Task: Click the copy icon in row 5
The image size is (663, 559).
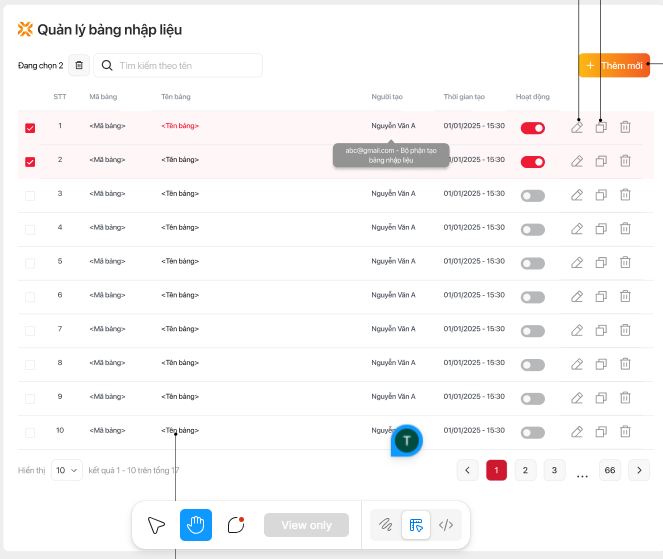Action: tap(601, 263)
